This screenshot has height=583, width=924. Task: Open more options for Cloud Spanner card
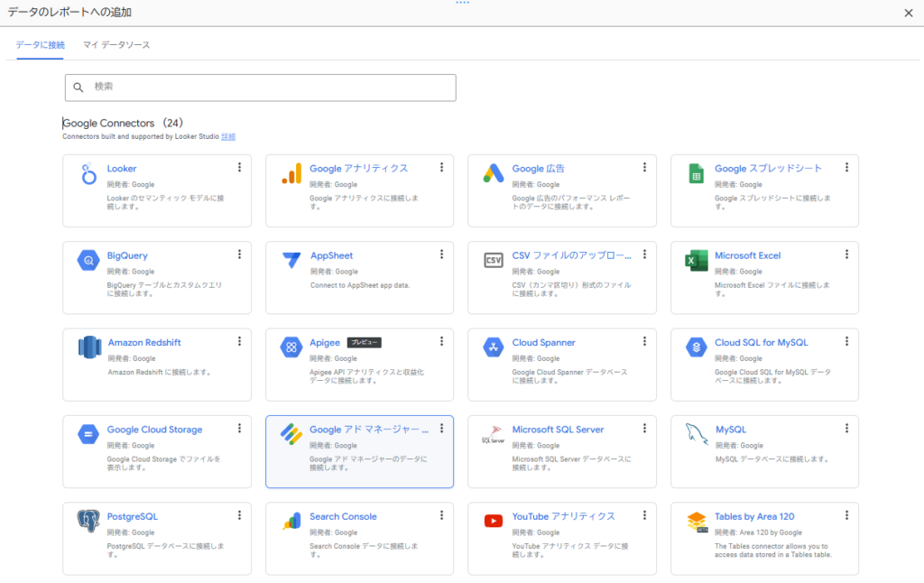point(644,342)
